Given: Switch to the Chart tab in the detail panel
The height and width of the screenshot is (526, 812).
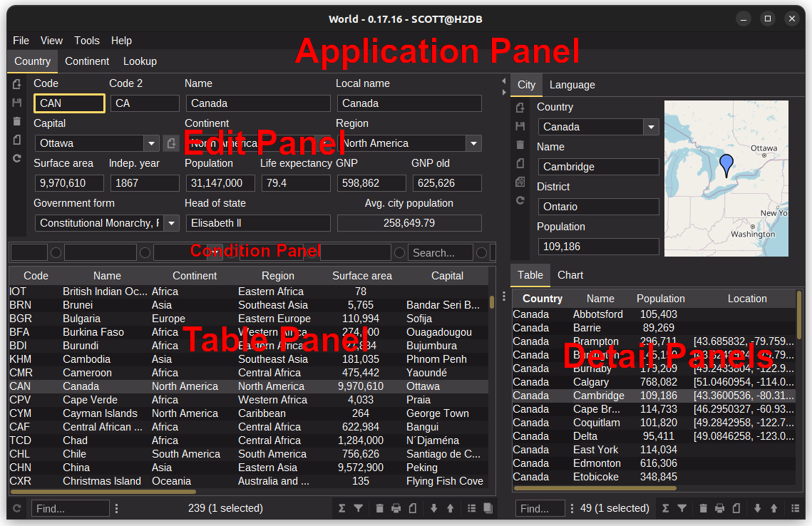Looking at the screenshot, I should click(569, 274).
